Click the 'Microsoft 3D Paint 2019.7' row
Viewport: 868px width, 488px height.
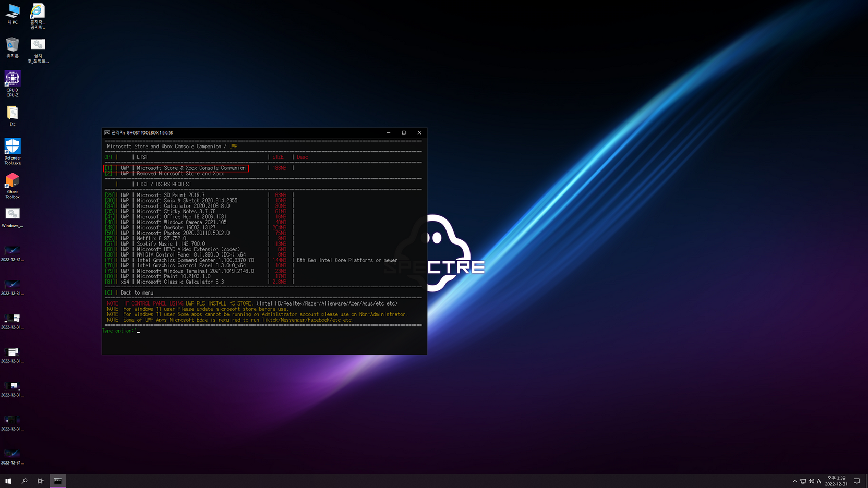pyautogui.click(x=200, y=195)
